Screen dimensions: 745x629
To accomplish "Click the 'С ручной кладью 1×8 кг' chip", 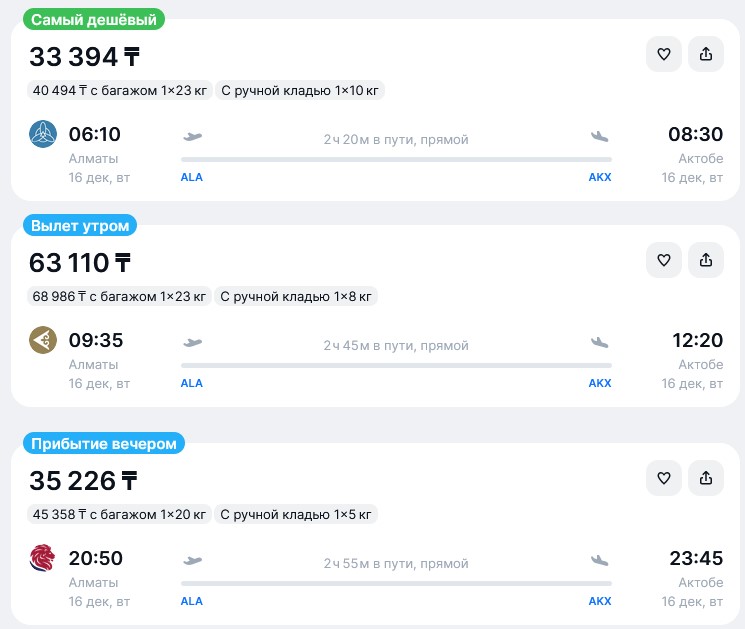I will tap(296, 296).
